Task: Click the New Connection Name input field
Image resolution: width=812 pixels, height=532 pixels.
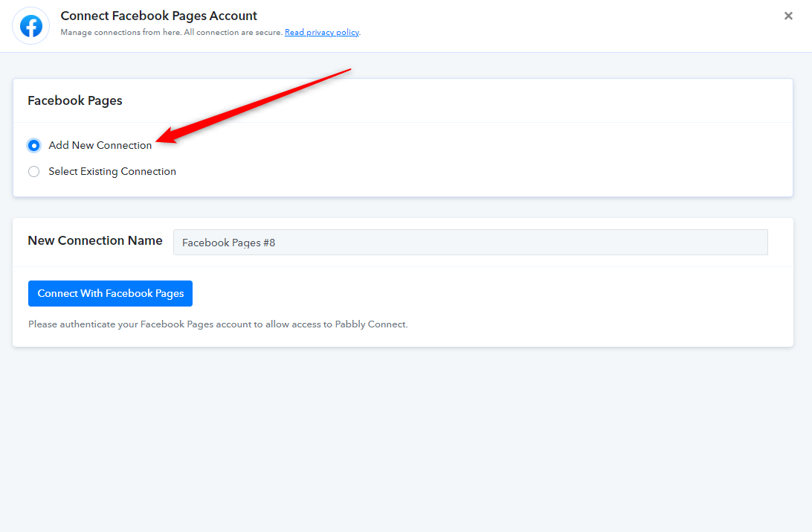Action: [x=470, y=243]
